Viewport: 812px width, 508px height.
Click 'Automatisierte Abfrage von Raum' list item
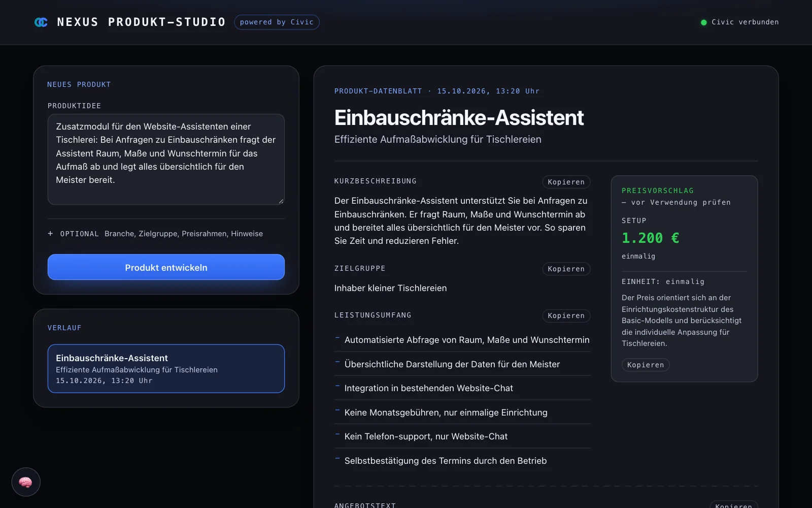coord(462,340)
